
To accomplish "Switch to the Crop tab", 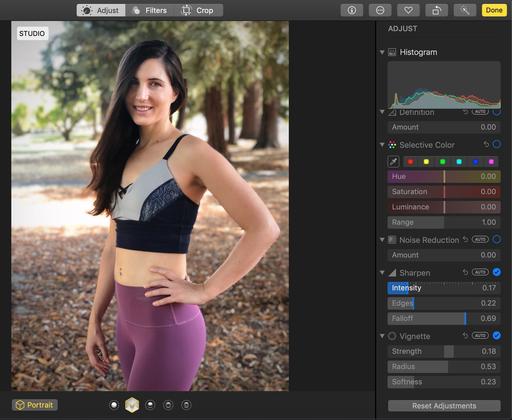I will click(198, 10).
